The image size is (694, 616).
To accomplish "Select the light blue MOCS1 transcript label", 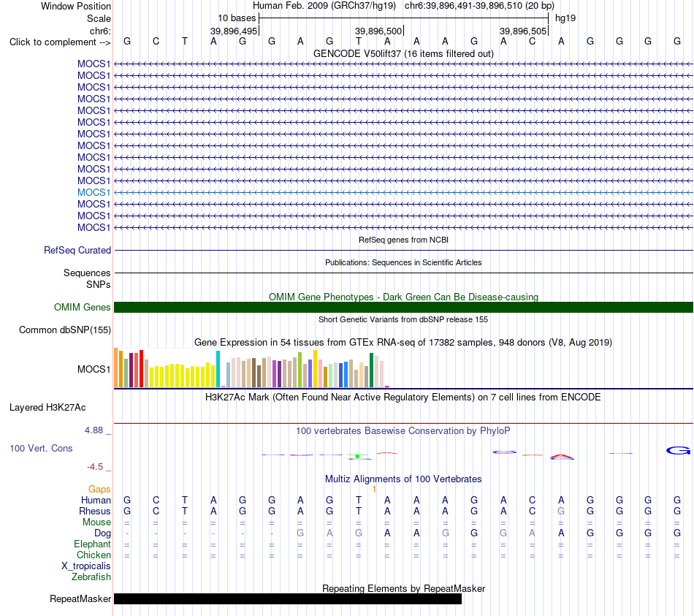I will coord(94,192).
